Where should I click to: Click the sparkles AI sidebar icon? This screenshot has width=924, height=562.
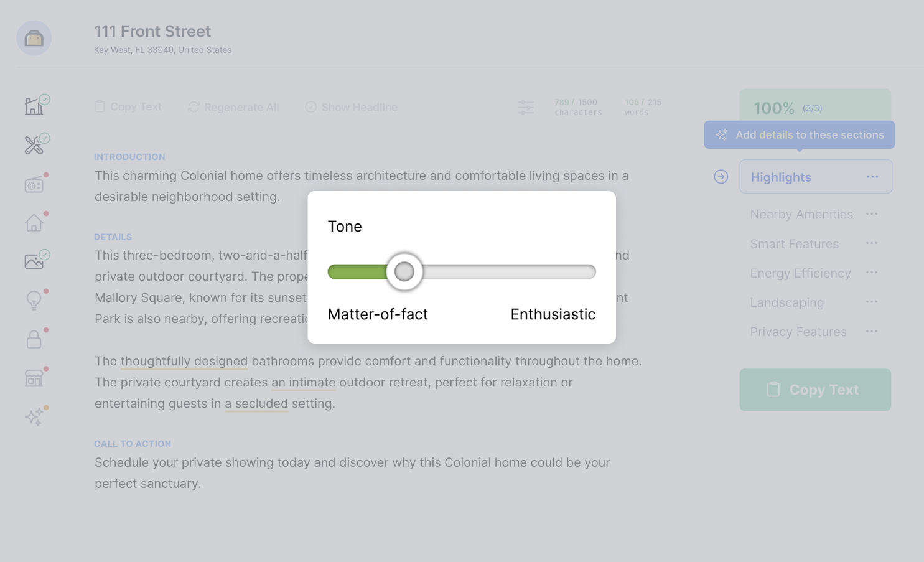pyautogui.click(x=34, y=416)
